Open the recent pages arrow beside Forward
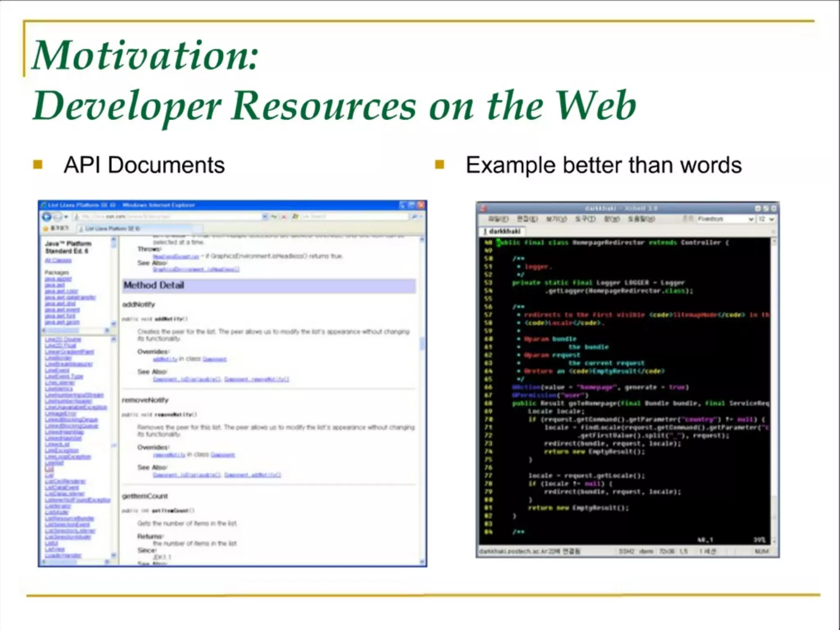 [66, 217]
